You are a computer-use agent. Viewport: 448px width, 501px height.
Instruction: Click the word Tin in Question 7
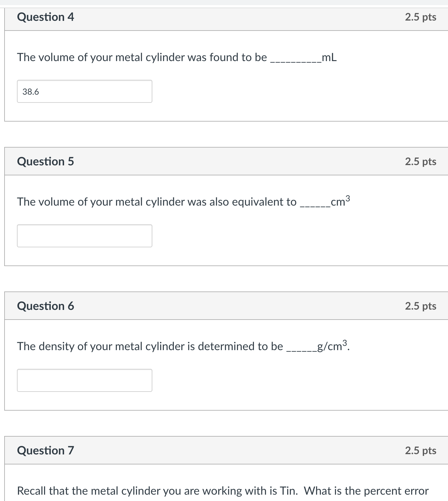point(288,491)
